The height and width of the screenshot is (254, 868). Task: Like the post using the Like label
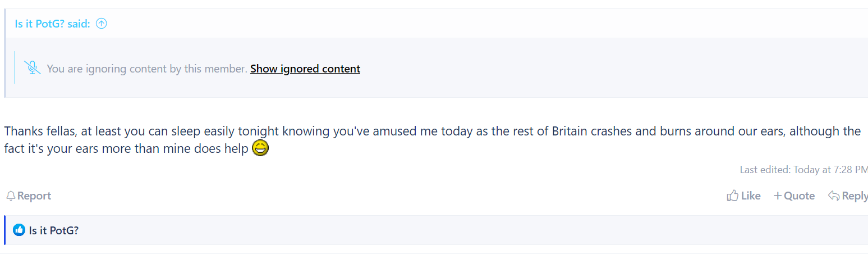tap(751, 196)
